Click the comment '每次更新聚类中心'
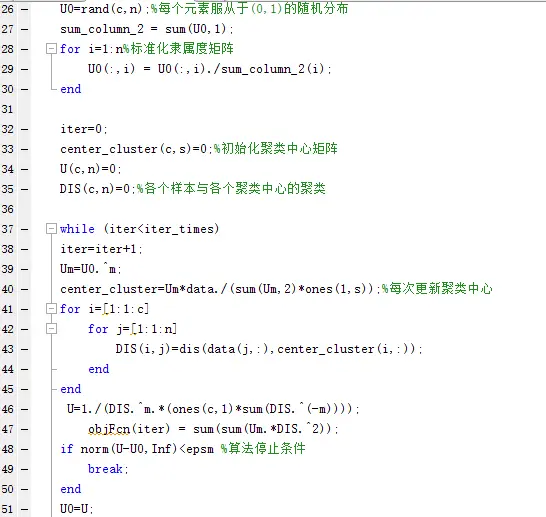This screenshot has width=546, height=517. (x=441, y=289)
